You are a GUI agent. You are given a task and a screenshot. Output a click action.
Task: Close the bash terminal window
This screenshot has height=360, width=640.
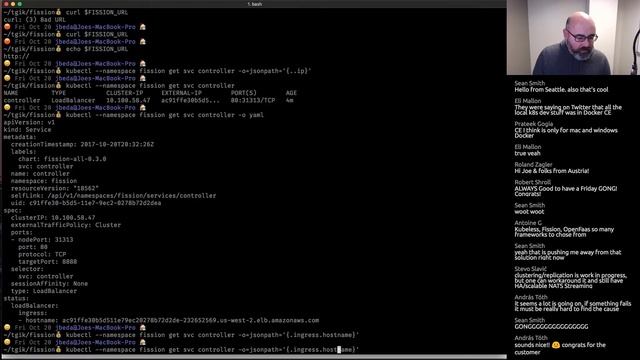6,4
